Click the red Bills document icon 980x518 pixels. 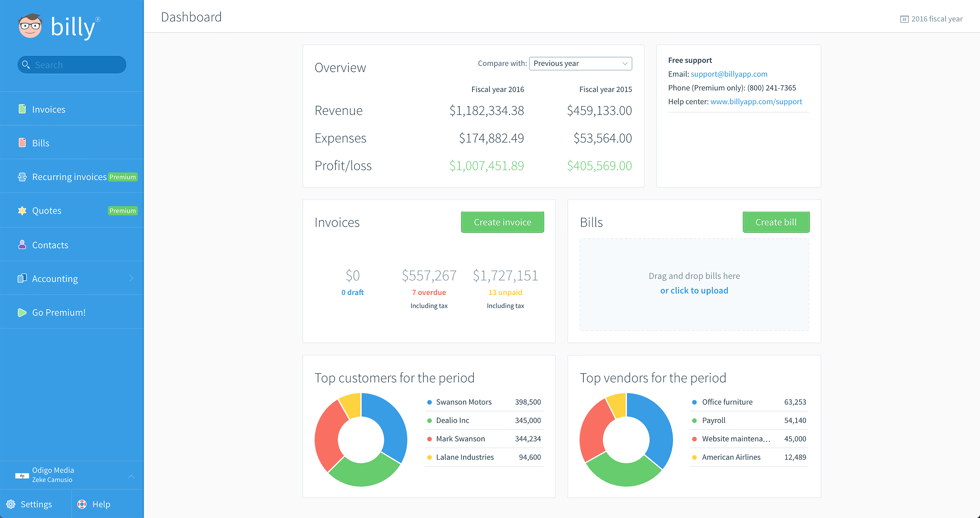click(x=22, y=143)
